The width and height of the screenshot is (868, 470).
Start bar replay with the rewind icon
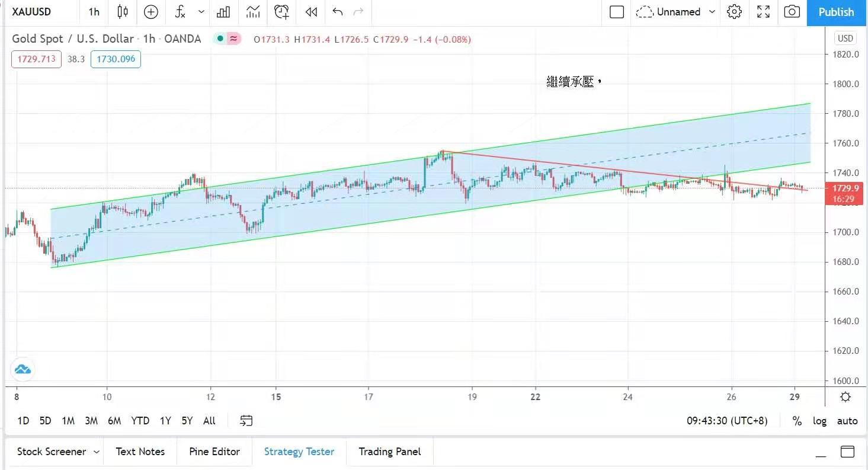pos(311,12)
